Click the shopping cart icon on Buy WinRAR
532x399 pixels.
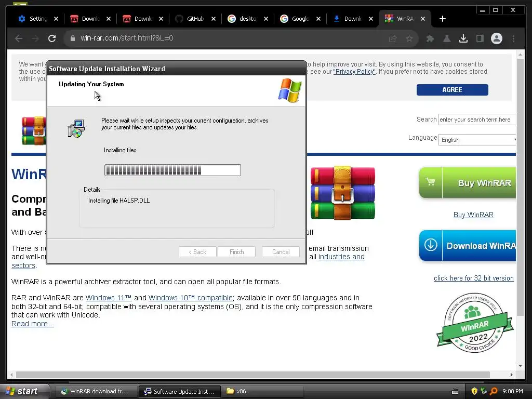[x=431, y=182]
